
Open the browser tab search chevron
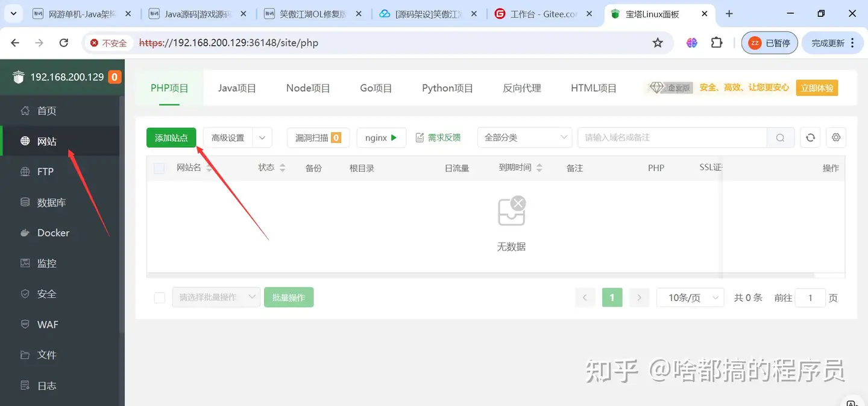click(x=13, y=13)
